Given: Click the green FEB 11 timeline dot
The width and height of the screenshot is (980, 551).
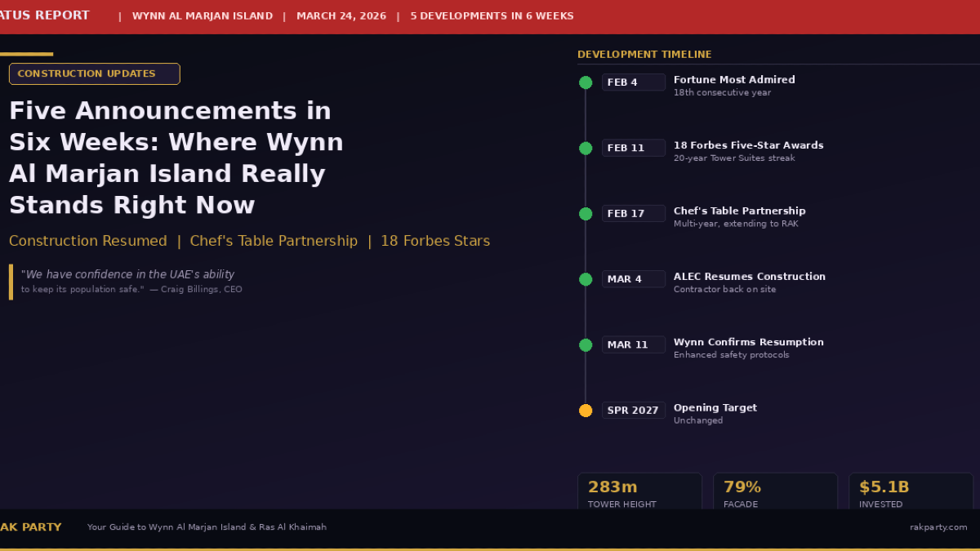Looking at the screenshot, I should [586, 148].
